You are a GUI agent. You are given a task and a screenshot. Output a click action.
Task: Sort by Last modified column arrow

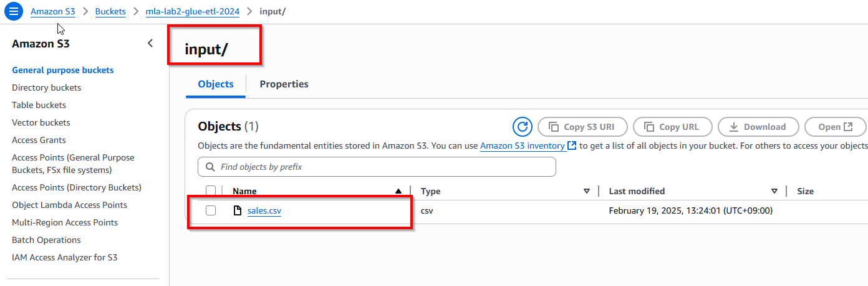pos(774,191)
